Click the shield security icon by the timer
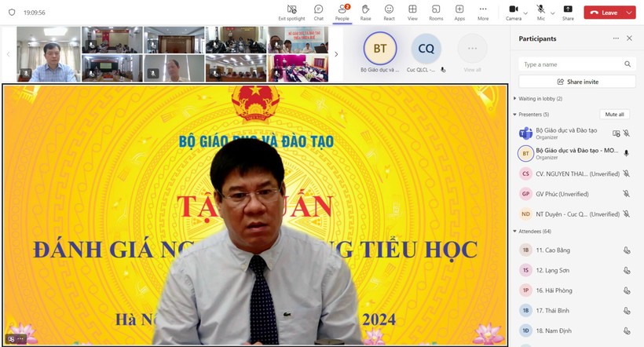Screen dimensions: 644x347 12,13
